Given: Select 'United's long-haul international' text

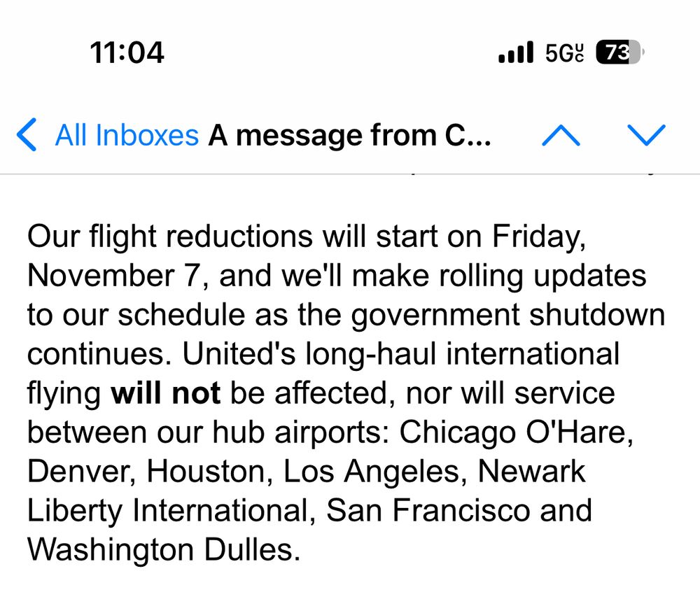Looking at the screenshot, I should [x=402, y=354].
